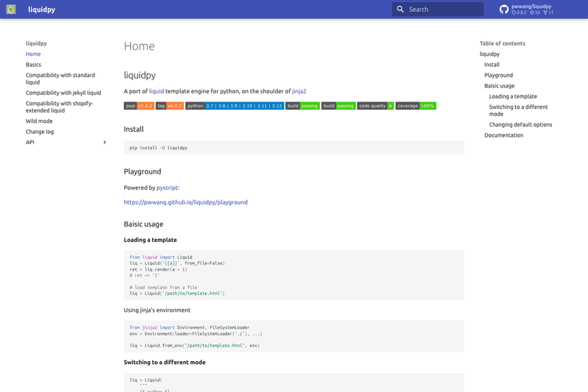The height and width of the screenshot is (392, 588).
Task: Open Compatibility with standard liquid page
Action: (x=60, y=79)
